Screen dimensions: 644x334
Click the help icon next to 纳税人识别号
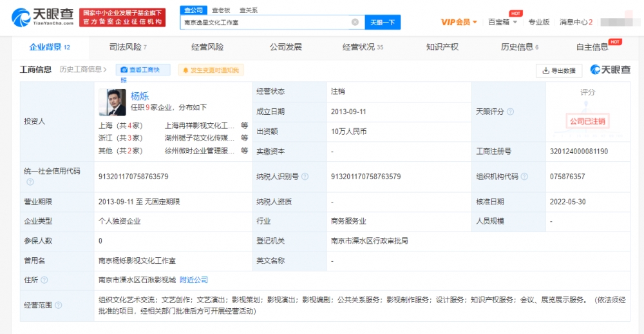pyautogui.click(x=305, y=177)
